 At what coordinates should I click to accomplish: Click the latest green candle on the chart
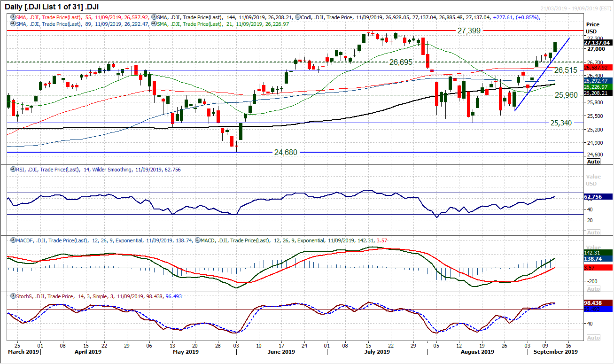[555, 47]
